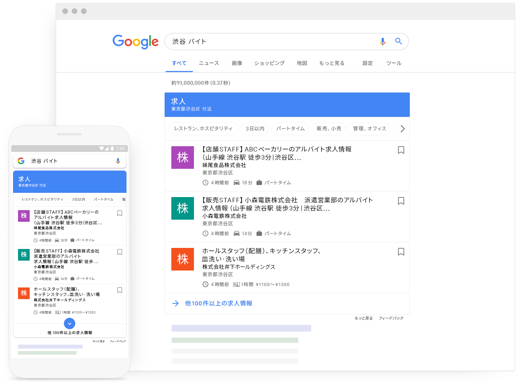Select the パートタイム chip on the phone
This screenshot has height=392, width=532.
[x=104, y=200]
